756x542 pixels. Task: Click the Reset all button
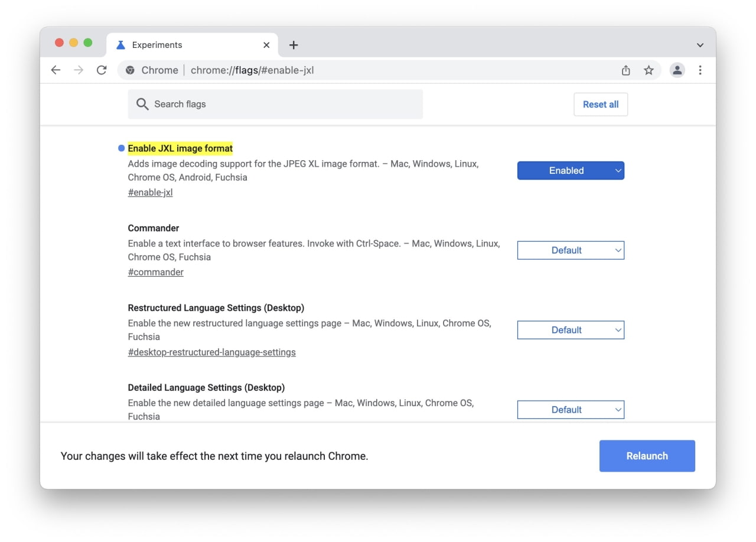pos(600,105)
